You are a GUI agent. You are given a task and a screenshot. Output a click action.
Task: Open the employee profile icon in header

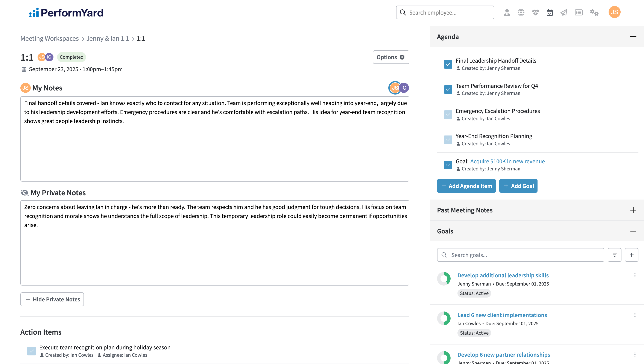507,12
